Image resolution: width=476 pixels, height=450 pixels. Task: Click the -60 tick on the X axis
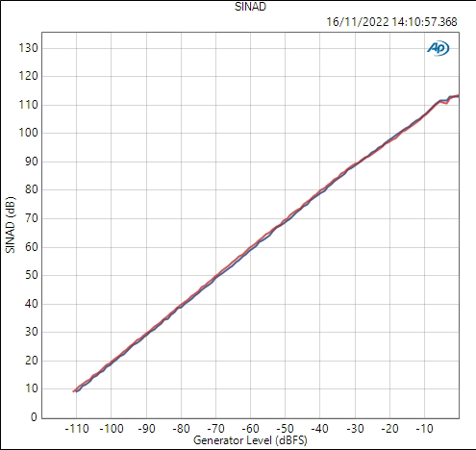pos(250,429)
